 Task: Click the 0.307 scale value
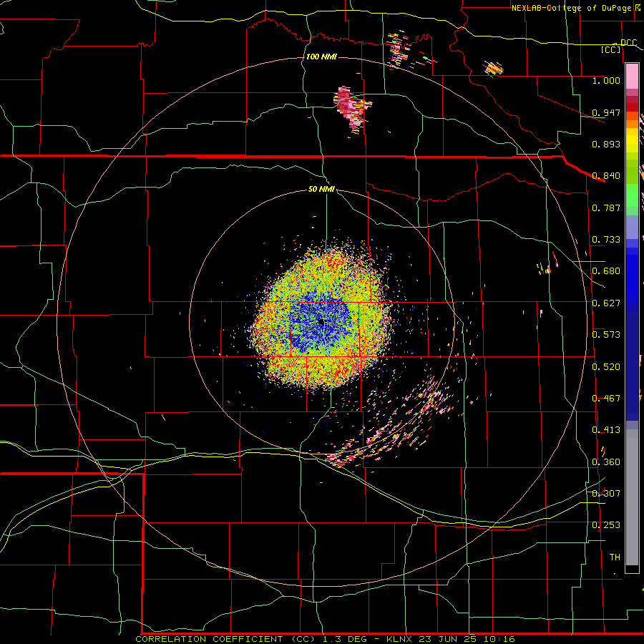click(606, 494)
